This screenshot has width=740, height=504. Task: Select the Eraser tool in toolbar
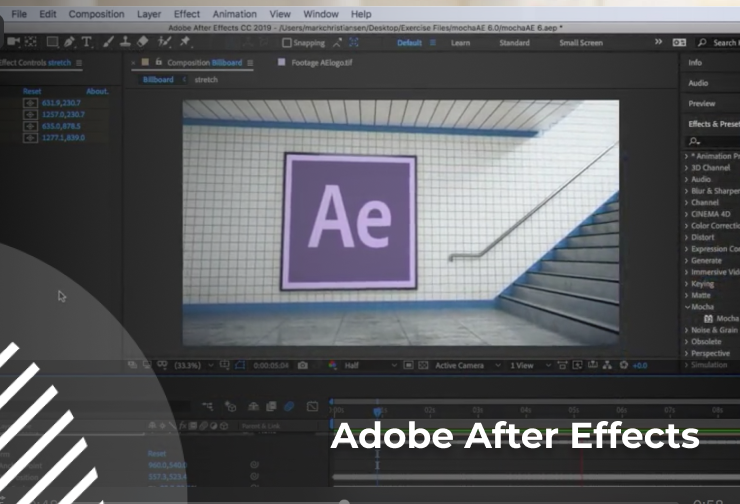[x=141, y=42]
